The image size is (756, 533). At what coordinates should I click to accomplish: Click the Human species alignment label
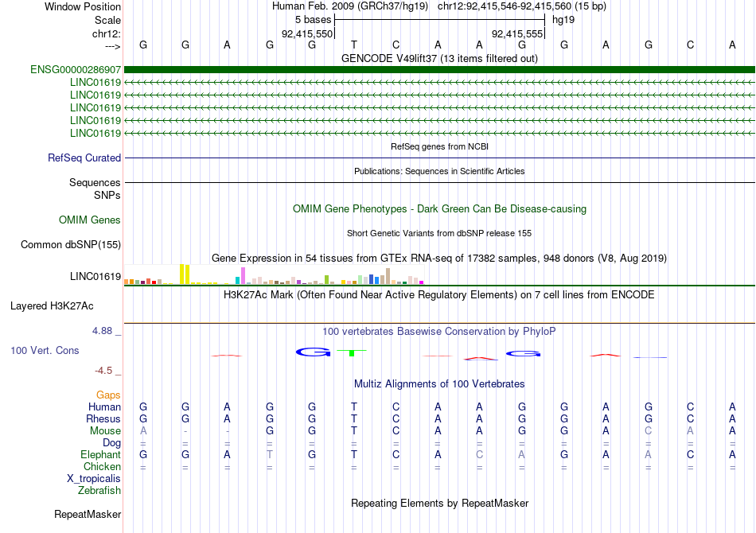coord(104,407)
